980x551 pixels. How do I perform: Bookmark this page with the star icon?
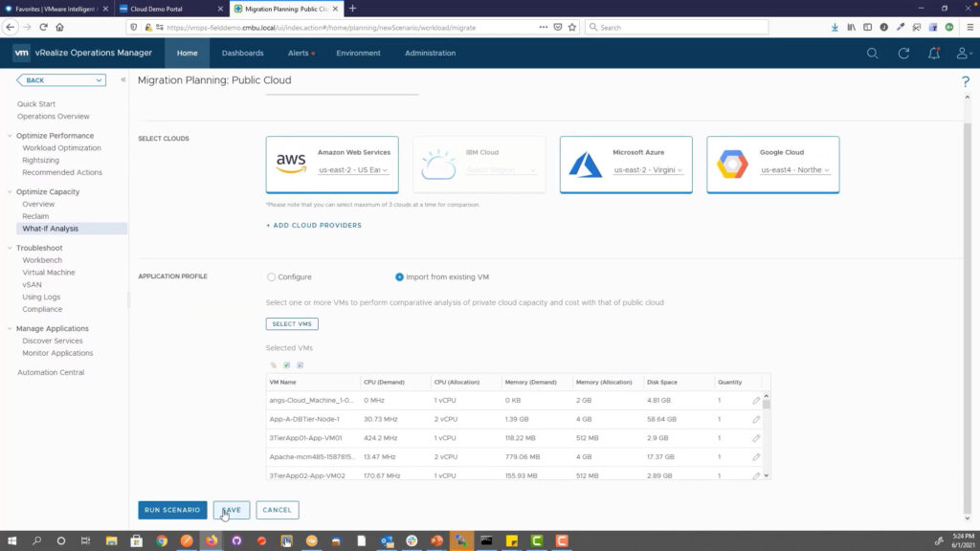(x=572, y=28)
